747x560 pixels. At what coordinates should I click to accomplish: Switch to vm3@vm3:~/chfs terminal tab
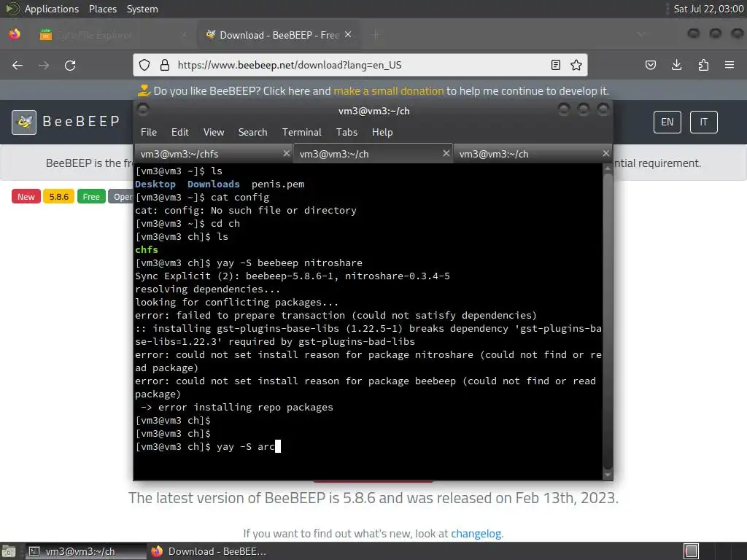[x=213, y=154]
